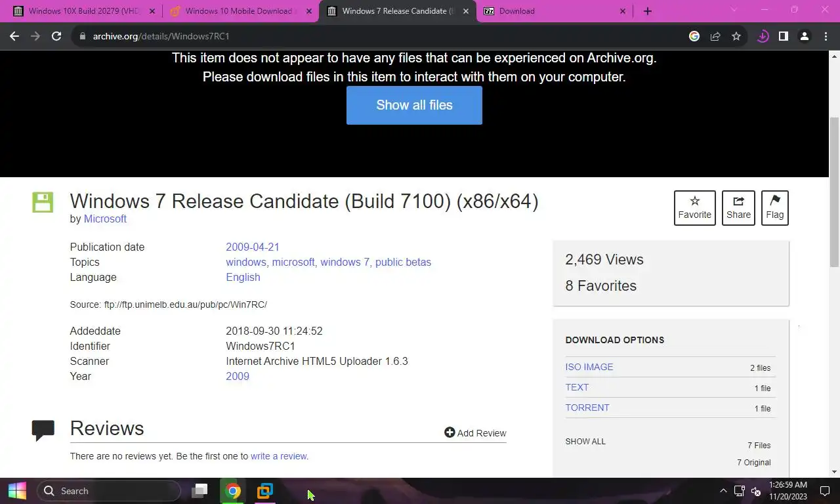Select the Windows 7 Release Candidate tab
Screen dimensions: 840x504
(398, 11)
